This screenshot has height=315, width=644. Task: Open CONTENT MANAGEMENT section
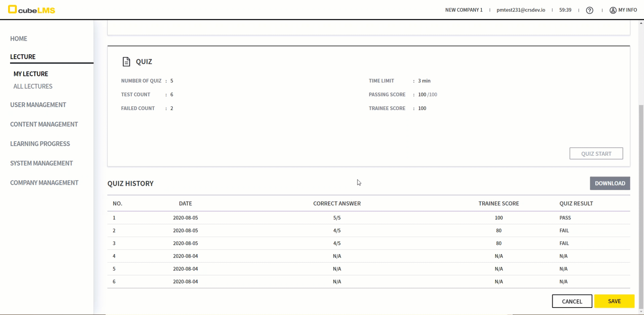point(44,125)
